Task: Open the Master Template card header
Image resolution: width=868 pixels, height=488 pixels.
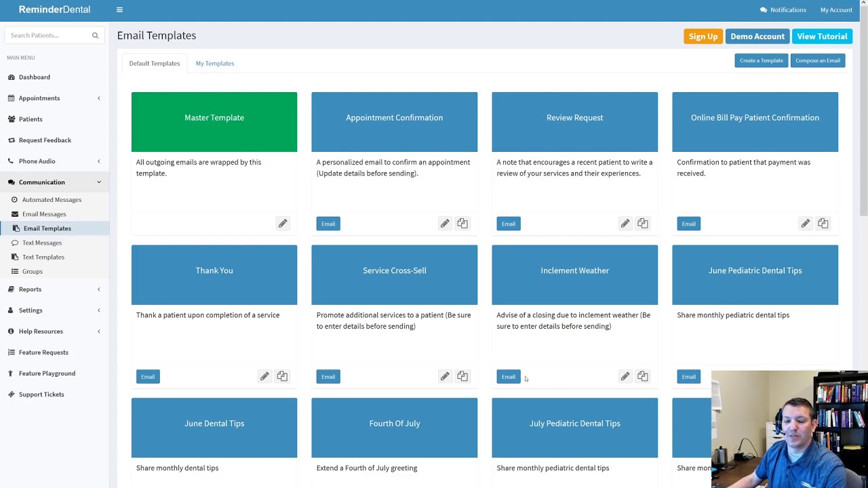Action: 214,122
